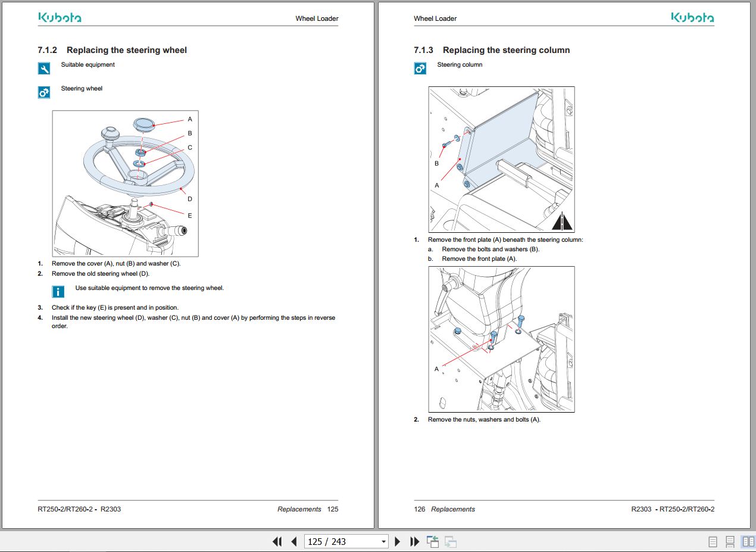This screenshot has width=756, height=552.
Task: Click the nuts and bolts diagram image
Action: coord(501,339)
